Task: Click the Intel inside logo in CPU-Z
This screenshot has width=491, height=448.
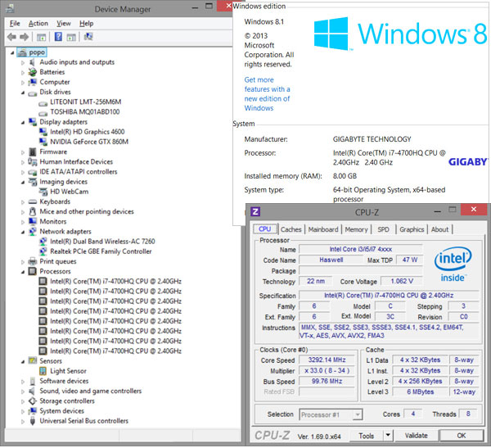Action: pyautogui.click(x=453, y=265)
